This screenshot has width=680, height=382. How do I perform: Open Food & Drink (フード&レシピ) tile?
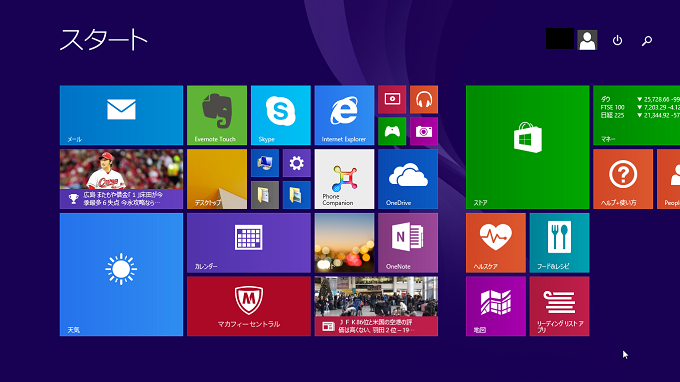[559, 243]
